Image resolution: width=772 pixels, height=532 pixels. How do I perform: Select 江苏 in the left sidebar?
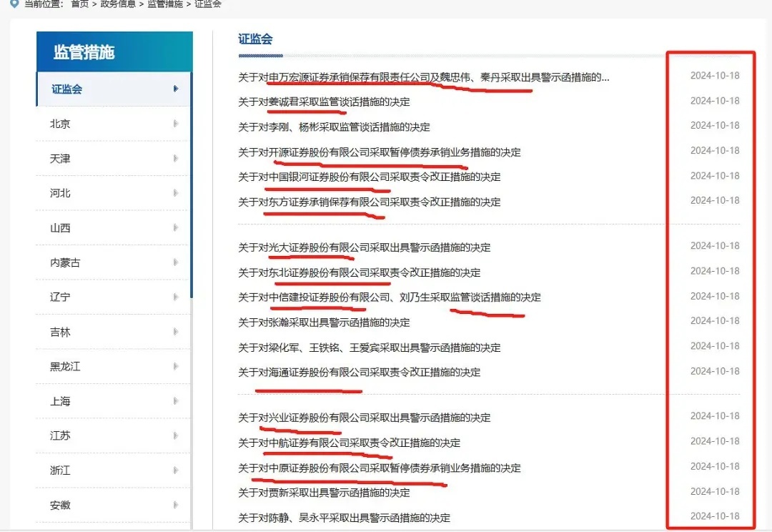coord(61,435)
